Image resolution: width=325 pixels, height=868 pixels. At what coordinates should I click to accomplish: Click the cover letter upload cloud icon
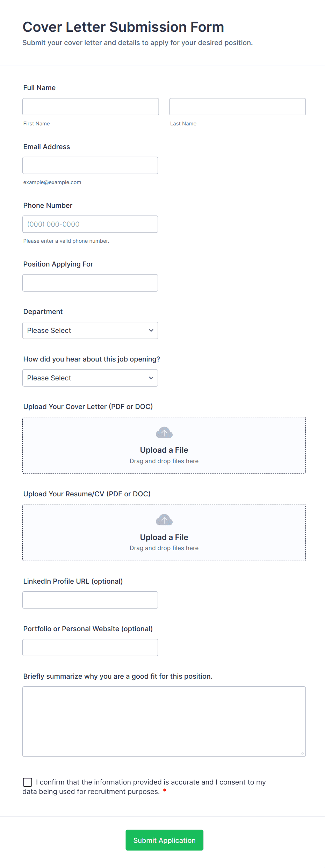tap(164, 433)
